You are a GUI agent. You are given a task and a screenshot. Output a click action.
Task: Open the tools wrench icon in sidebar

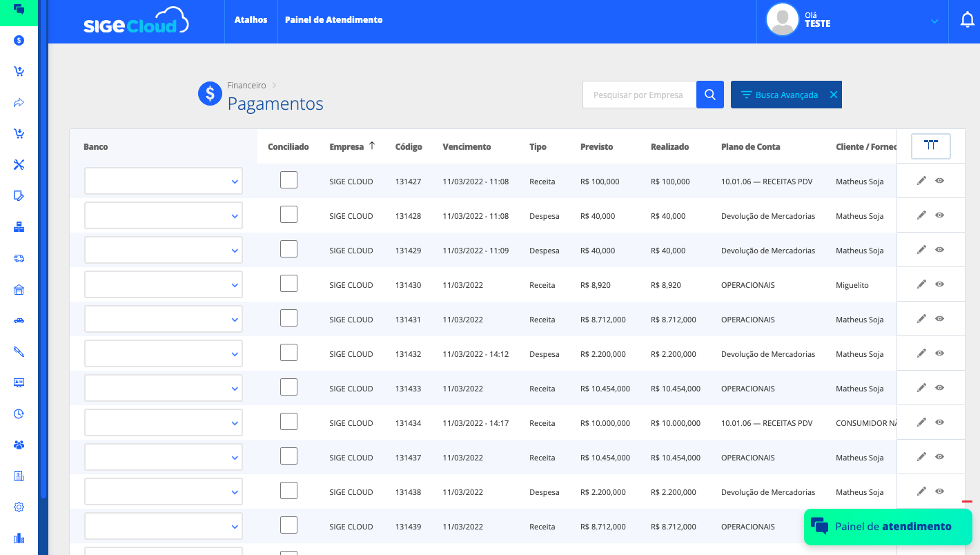click(x=19, y=164)
